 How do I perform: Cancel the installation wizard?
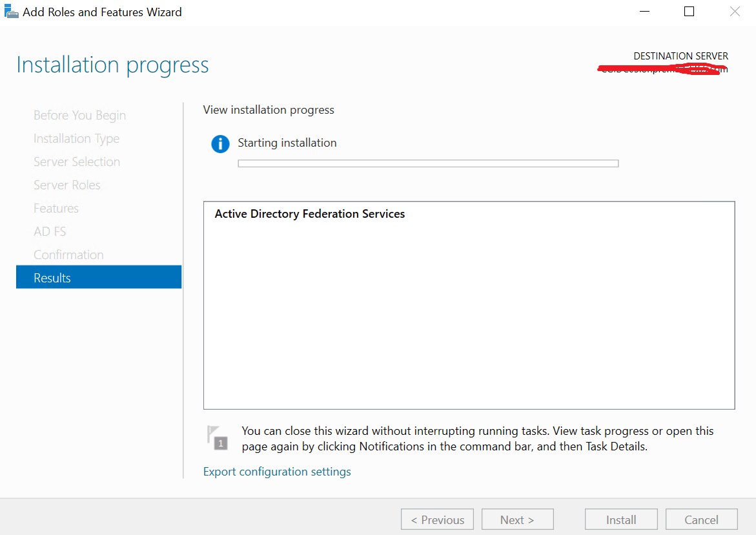pyautogui.click(x=701, y=519)
